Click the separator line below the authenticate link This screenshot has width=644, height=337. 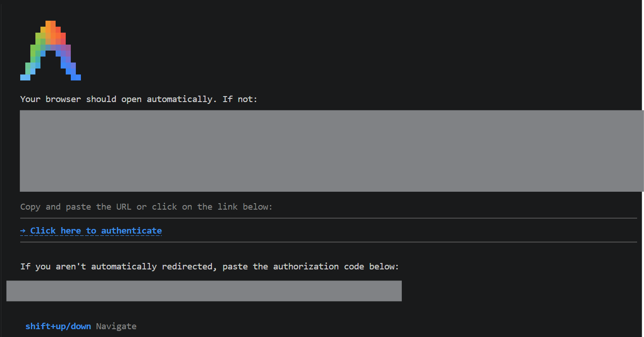click(x=329, y=242)
